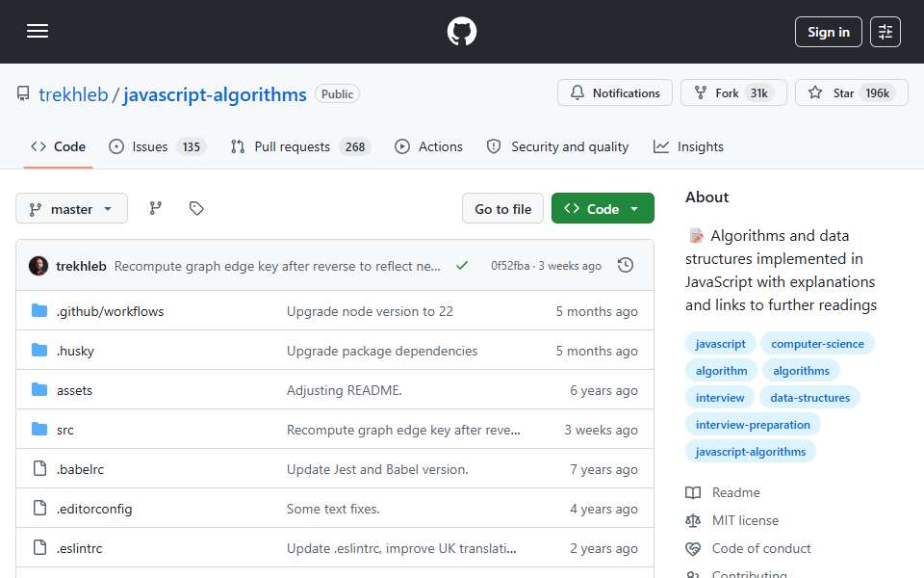
Task: Click the file icon of .editorconfig
Action: (x=39, y=508)
